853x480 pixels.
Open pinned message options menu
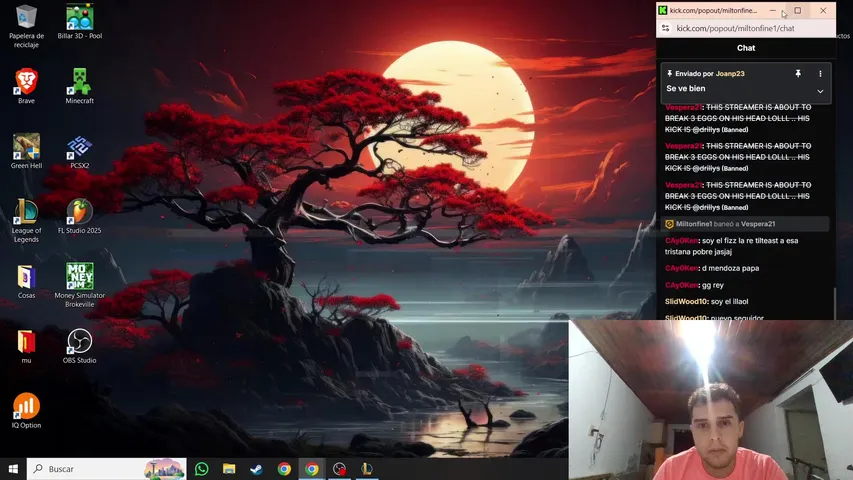[820, 73]
